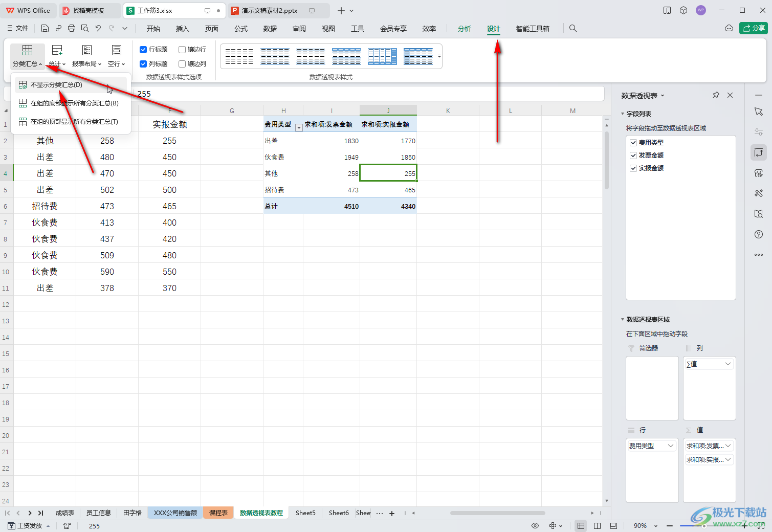Click the print preview icon
This screenshot has width=772, height=532.
click(85, 28)
